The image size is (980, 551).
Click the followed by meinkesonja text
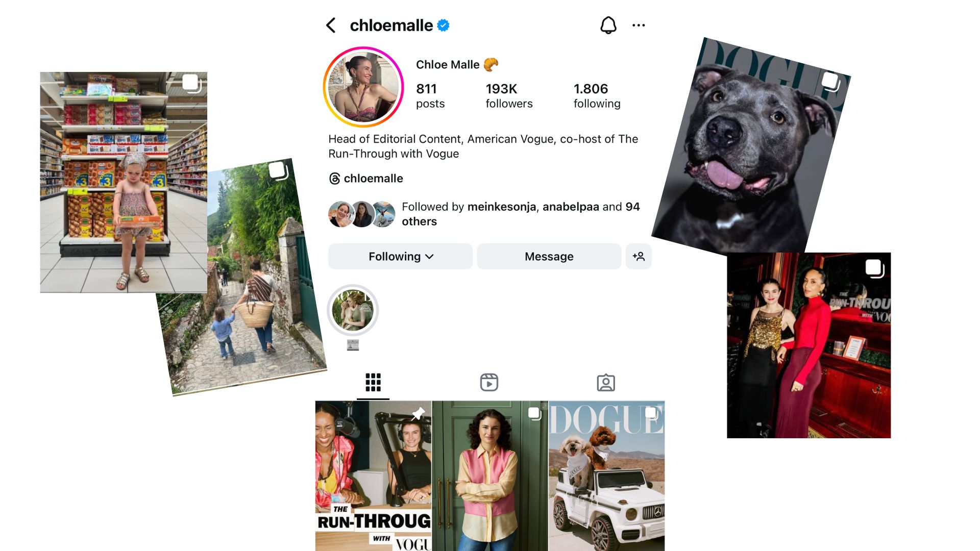point(521,214)
